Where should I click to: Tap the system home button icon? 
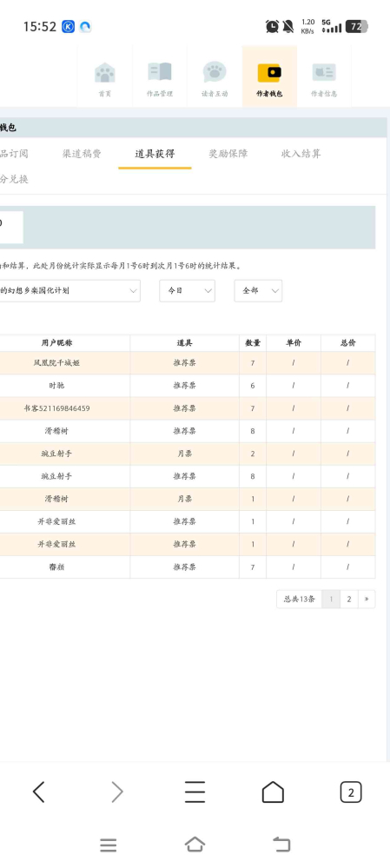coord(195,845)
